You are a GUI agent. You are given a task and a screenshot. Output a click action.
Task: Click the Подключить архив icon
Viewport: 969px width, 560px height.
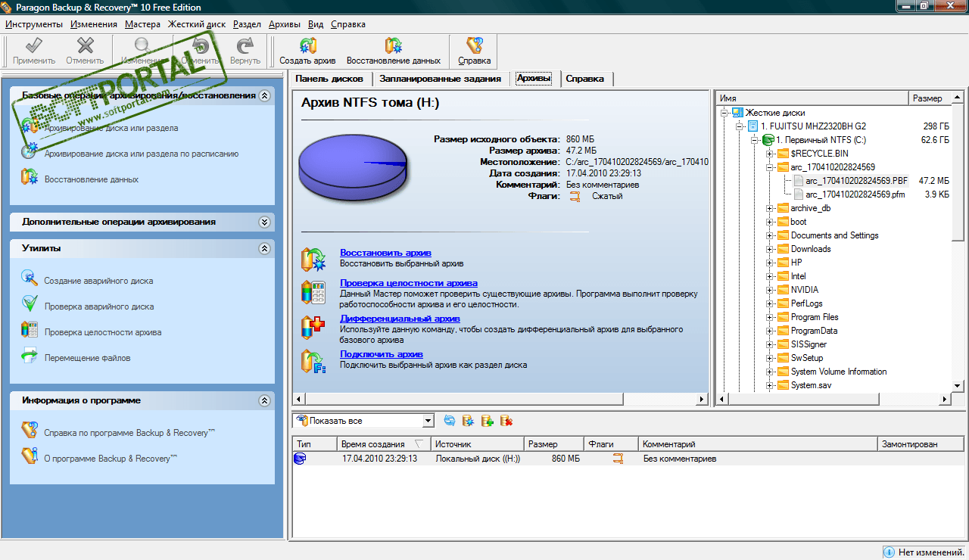pyautogui.click(x=313, y=361)
